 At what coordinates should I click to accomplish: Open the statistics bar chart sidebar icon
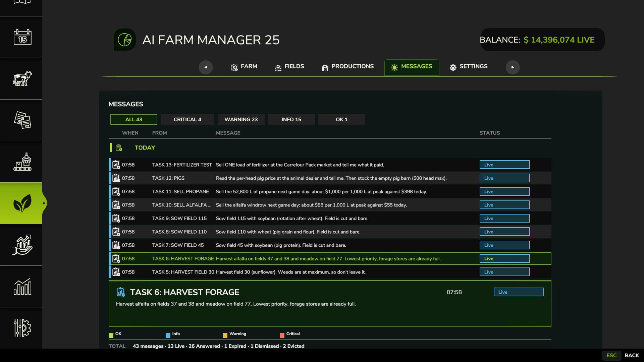pyautogui.click(x=22, y=287)
